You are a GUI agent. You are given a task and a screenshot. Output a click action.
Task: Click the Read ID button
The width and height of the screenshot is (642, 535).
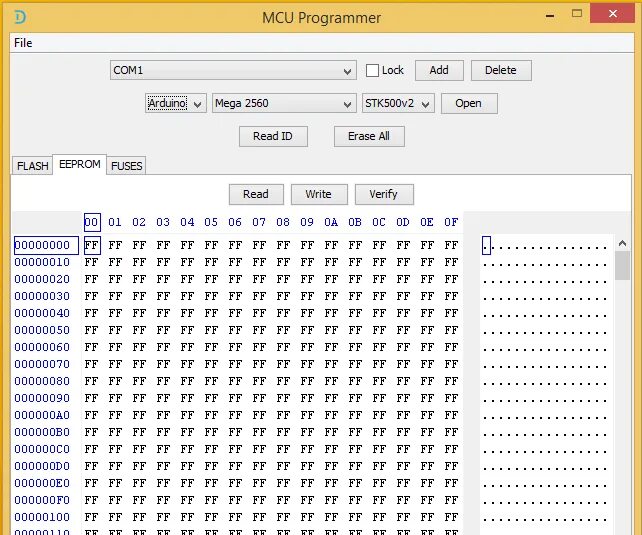(273, 136)
